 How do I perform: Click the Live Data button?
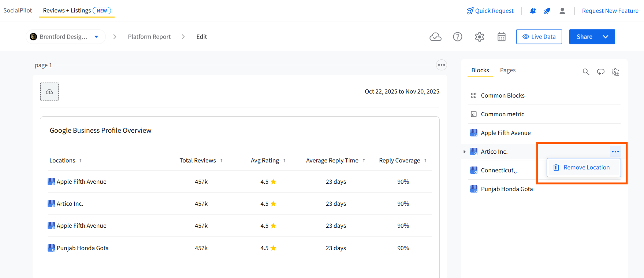539,37
